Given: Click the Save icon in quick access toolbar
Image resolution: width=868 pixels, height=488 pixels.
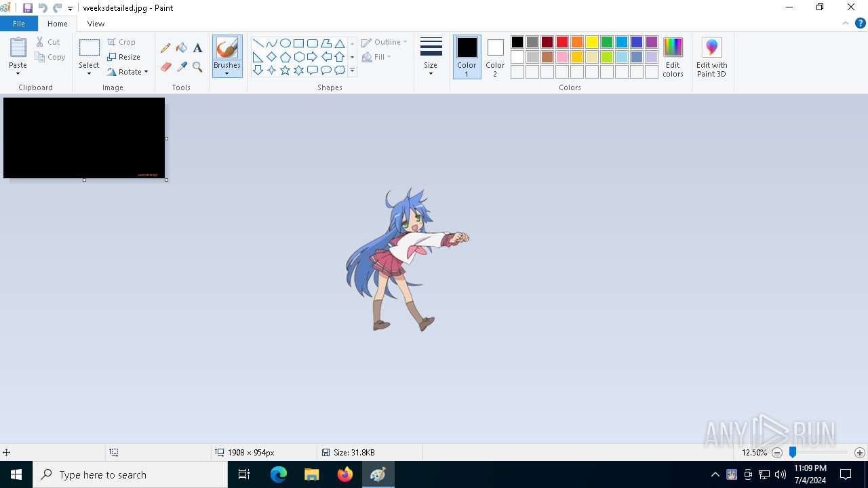Looking at the screenshot, I should (28, 8).
